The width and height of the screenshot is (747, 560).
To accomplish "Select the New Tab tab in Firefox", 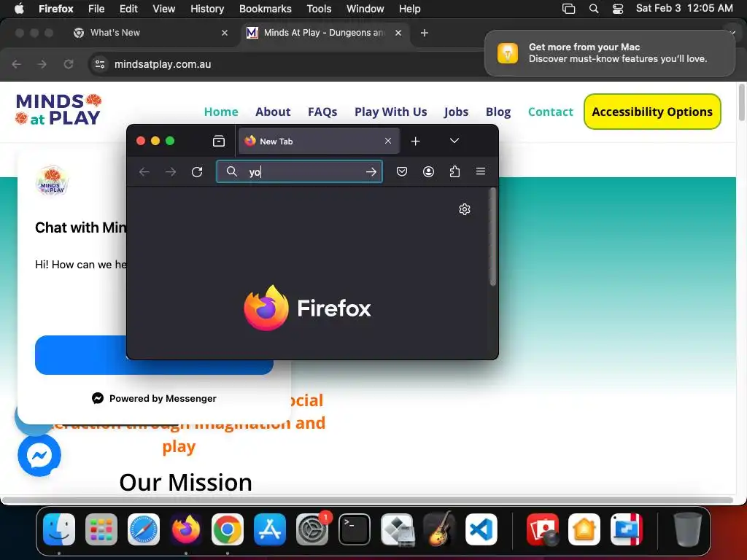I will click(x=319, y=141).
